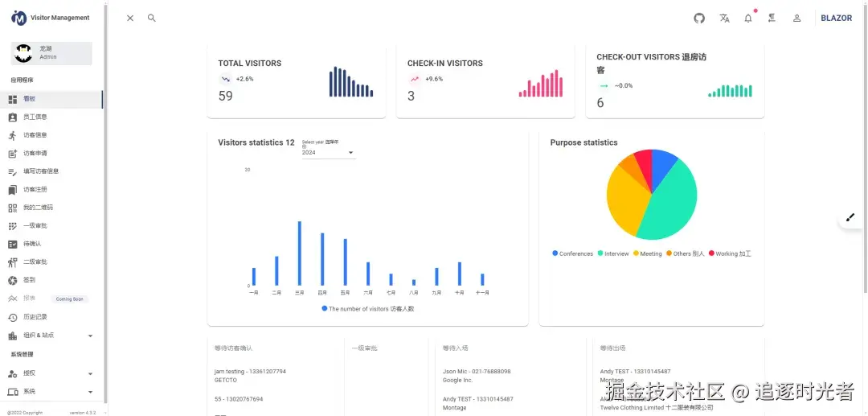Click the 访客申请 icon
The image size is (868, 416).
[13, 154]
